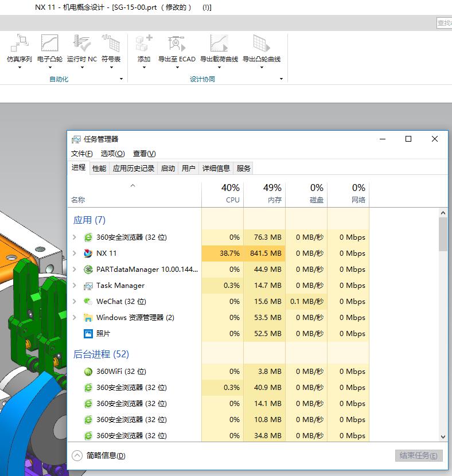
Task: Maximize the Task Manager window
Action: pos(408,139)
